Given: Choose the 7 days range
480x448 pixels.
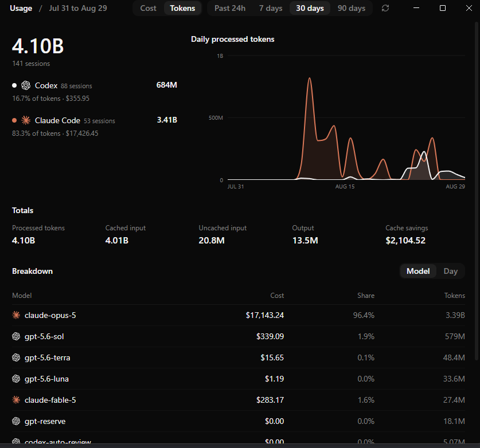Looking at the screenshot, I should tap(271, 8).
